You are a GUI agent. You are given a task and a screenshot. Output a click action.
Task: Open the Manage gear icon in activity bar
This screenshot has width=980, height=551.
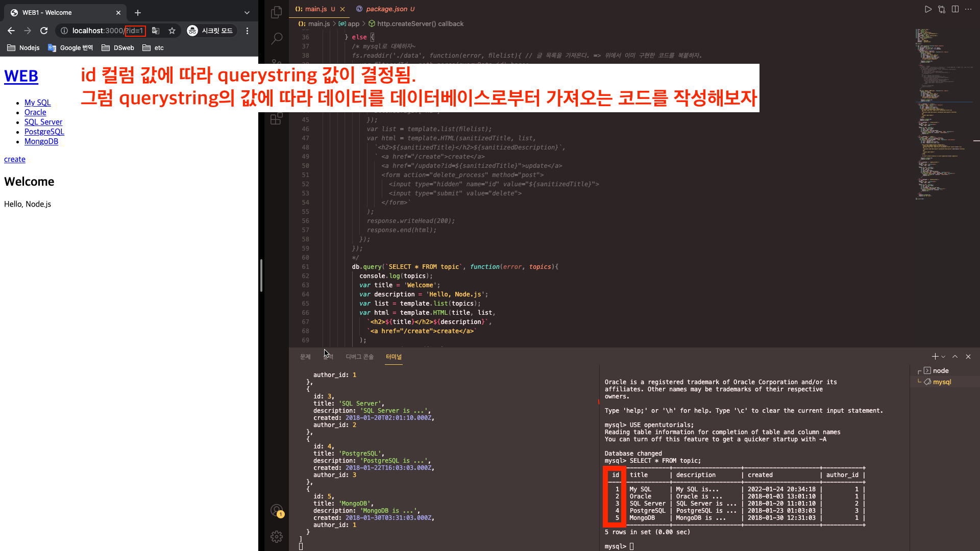pyautogui.click(x=276, y=536)
